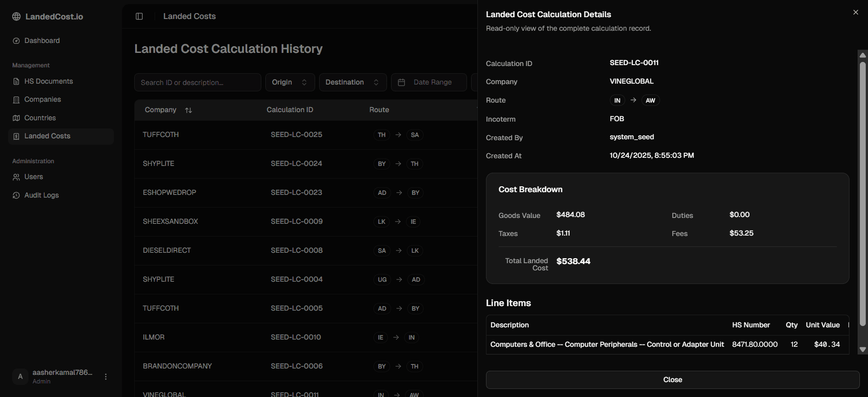Focus the Search ID or description field
This screenshot has width=868, height=397.
(198, 82)
